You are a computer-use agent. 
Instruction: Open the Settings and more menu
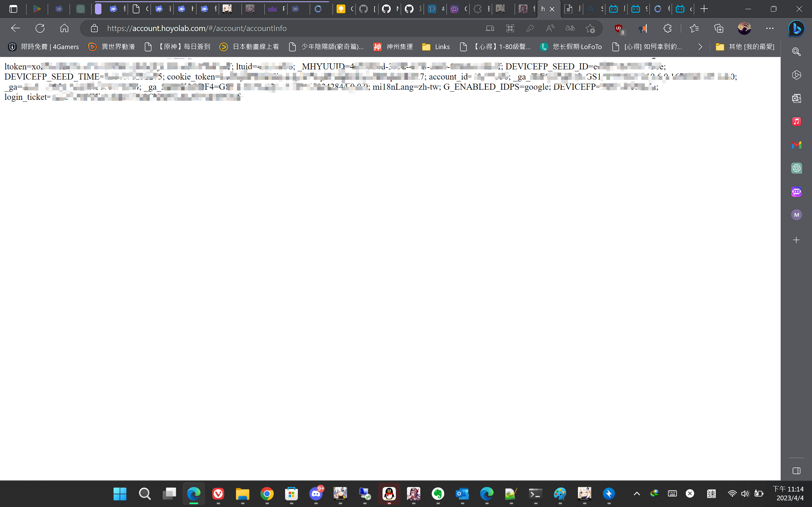coord(770,28)
